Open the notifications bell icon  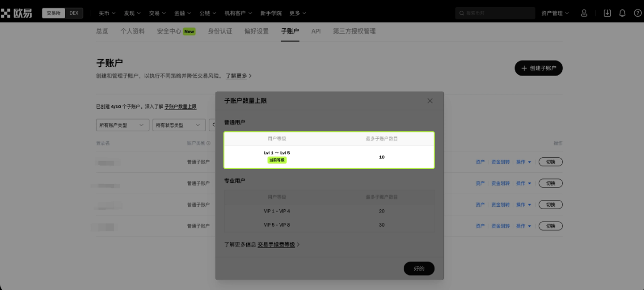pyautogui.click(x=623, y=13)
